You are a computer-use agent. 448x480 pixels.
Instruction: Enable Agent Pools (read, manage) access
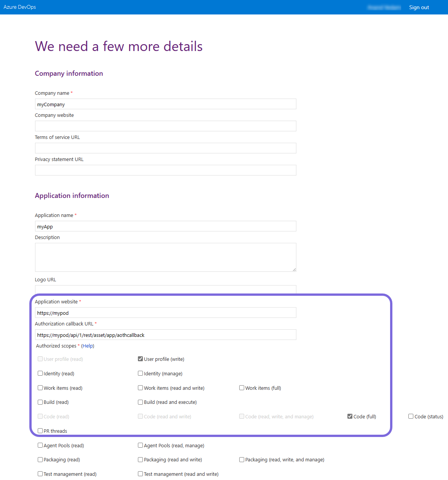(x=140, y=445)
